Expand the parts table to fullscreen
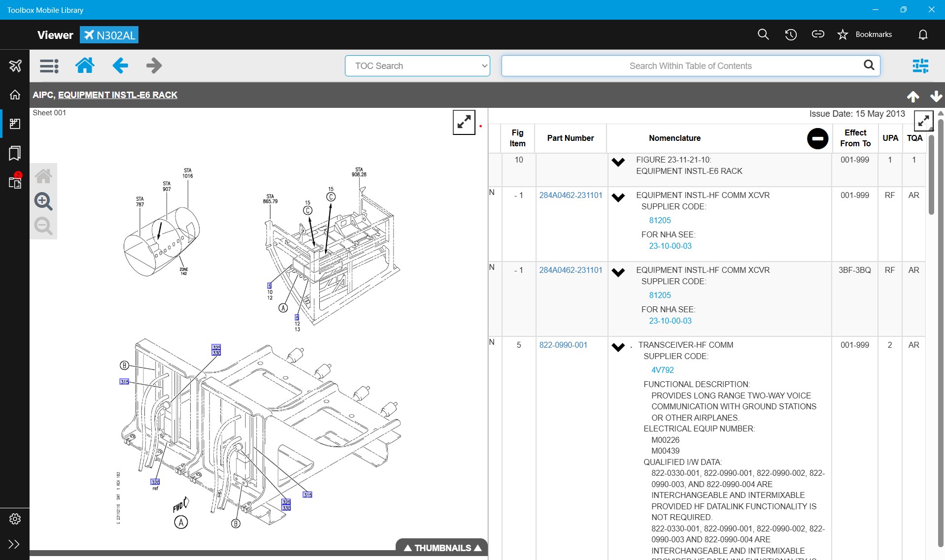945x560 pixels. pos(923,121)
